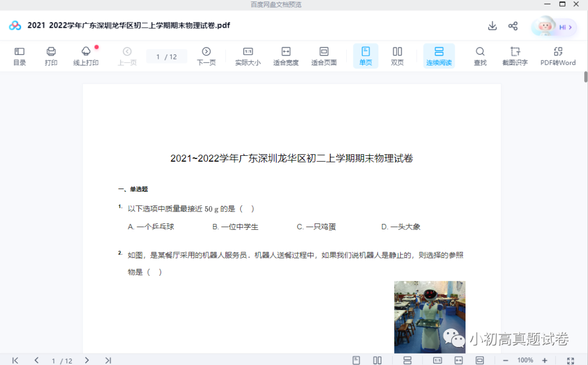Viewport: 588px width, 365px height.
Task: Click the robot waiter image
Action: [x=430, y=317]
